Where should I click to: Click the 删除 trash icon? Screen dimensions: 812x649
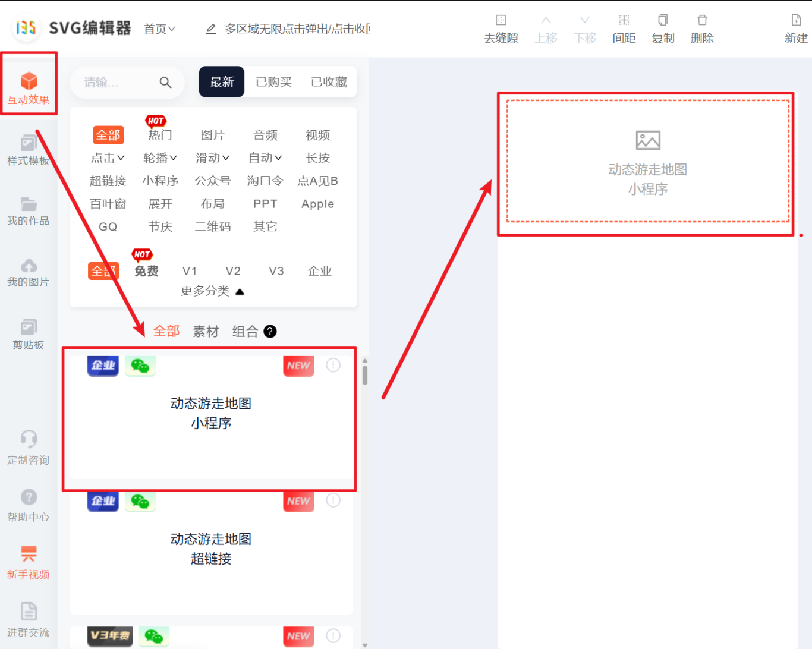(x=702, y=20)
